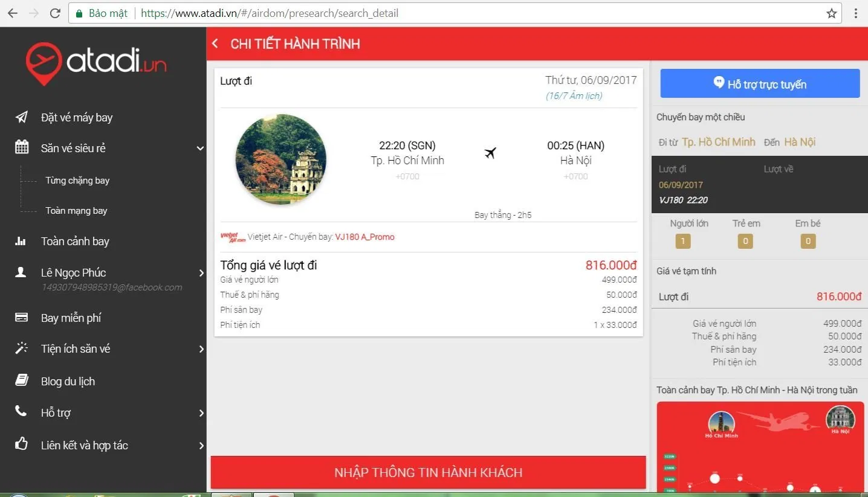
Task: Open the Săn vé siêu rẻ calendar icon
Action: click(x=22, y=148)
